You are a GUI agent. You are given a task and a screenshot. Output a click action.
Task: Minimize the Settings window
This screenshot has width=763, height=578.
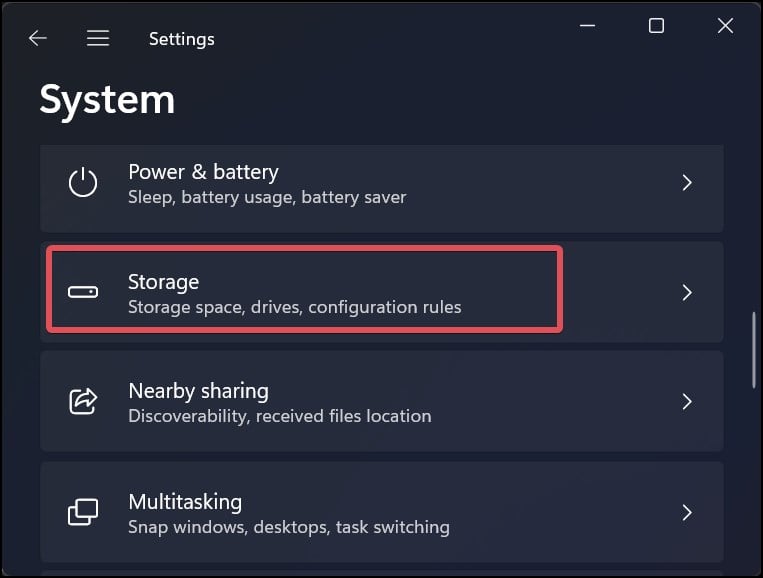(586, 26)
